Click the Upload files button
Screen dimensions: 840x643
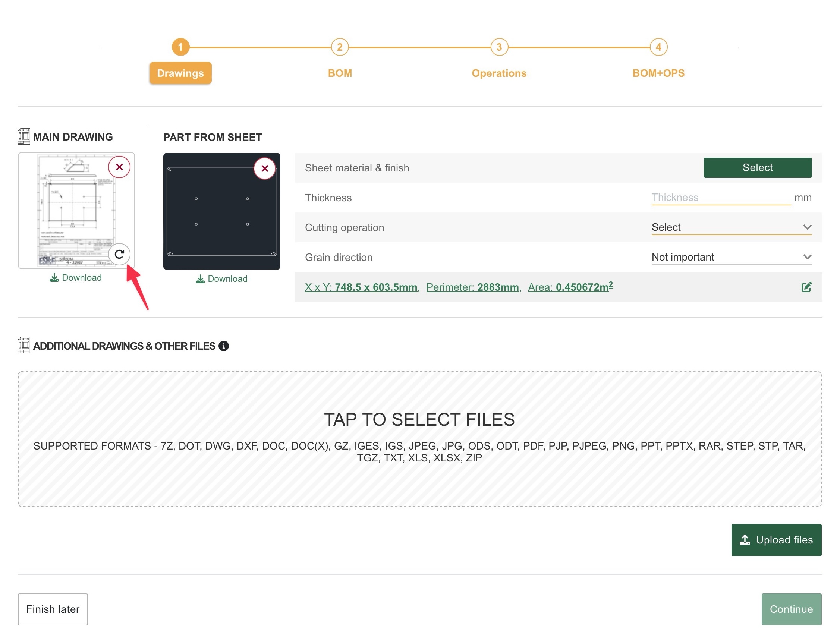pos(776,540)
